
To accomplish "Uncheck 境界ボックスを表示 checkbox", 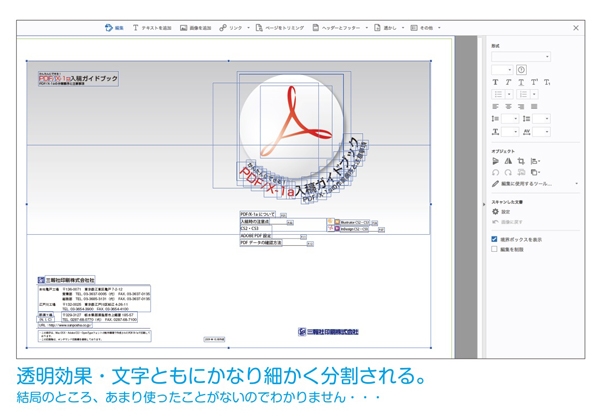I will coord(494,239).
